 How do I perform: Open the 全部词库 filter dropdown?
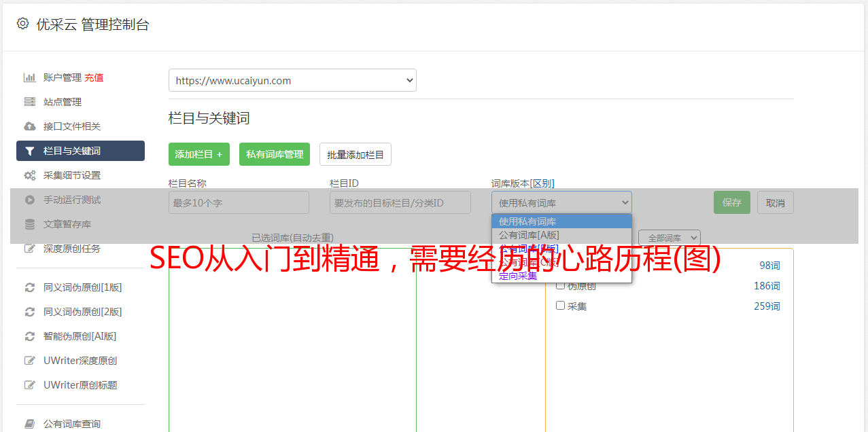(x=670, y=238)
